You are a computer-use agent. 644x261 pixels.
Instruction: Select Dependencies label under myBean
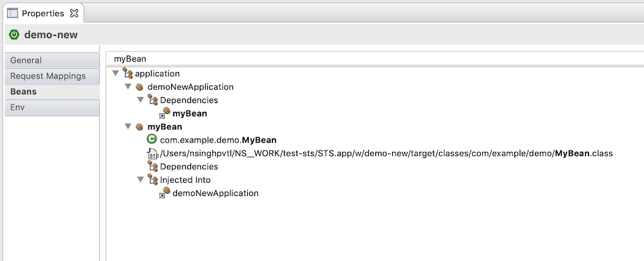pos(189,167)
